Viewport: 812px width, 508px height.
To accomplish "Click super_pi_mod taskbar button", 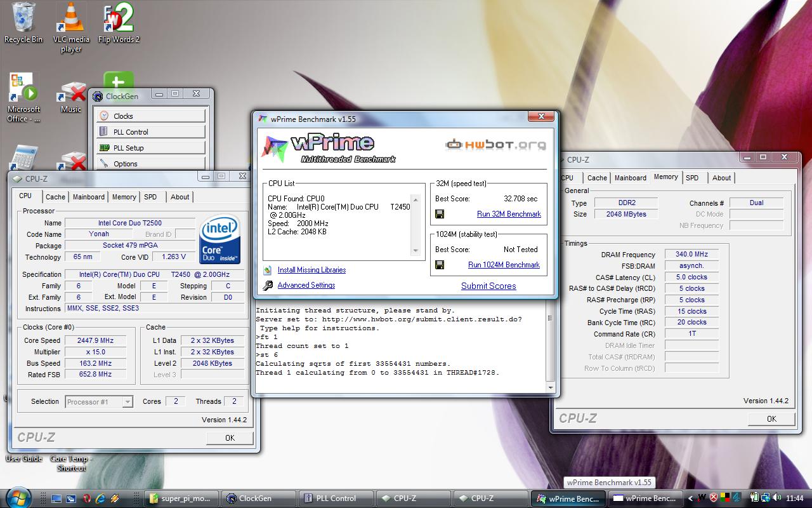I will click(183, 498).
